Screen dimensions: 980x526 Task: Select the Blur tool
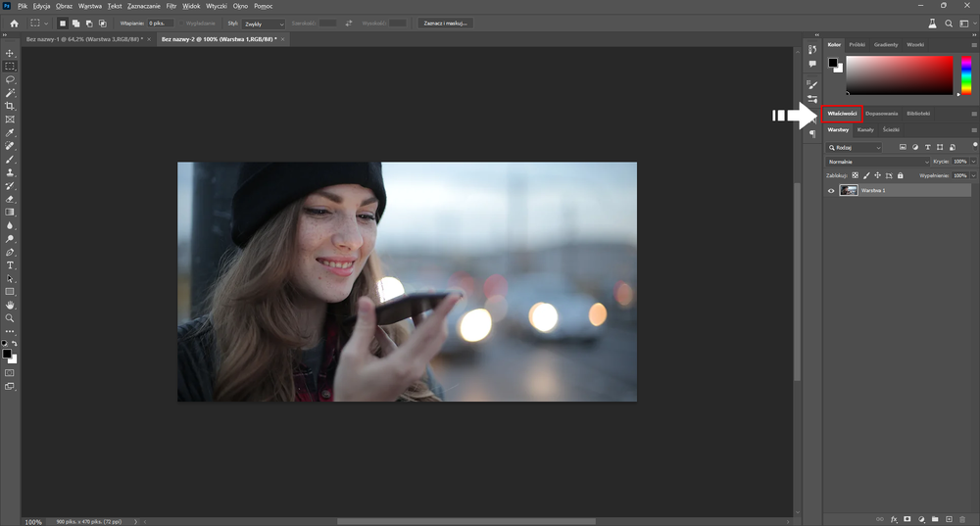[10, 225]
